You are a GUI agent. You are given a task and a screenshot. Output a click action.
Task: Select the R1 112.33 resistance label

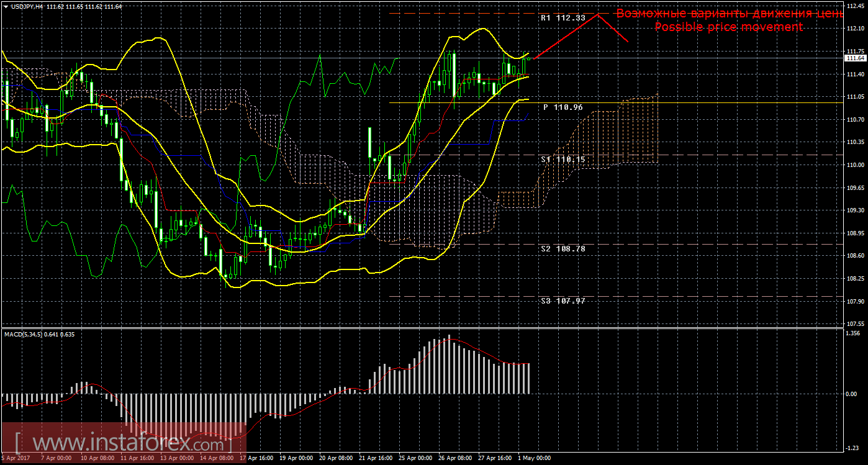pyautogui.click(x=563, y=18)
